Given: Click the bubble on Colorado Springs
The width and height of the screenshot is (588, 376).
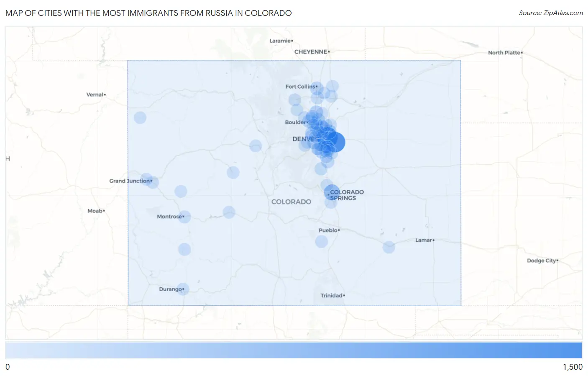Looking at the screenshot, I should pyautogui.click(x=332, y=192).
